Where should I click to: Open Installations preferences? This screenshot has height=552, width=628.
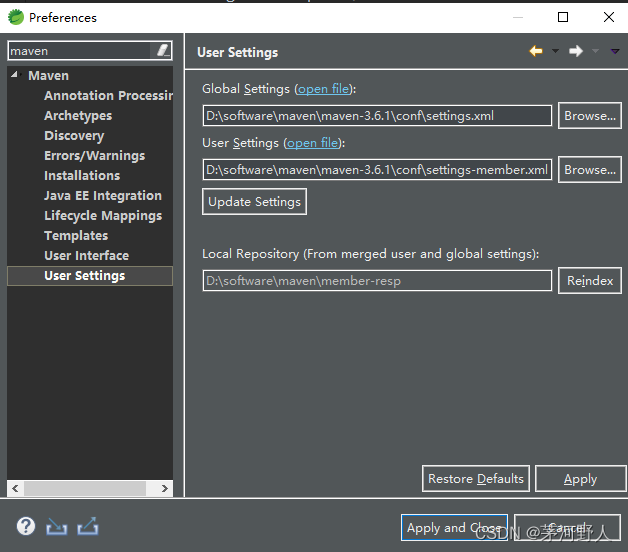[82, 176]
